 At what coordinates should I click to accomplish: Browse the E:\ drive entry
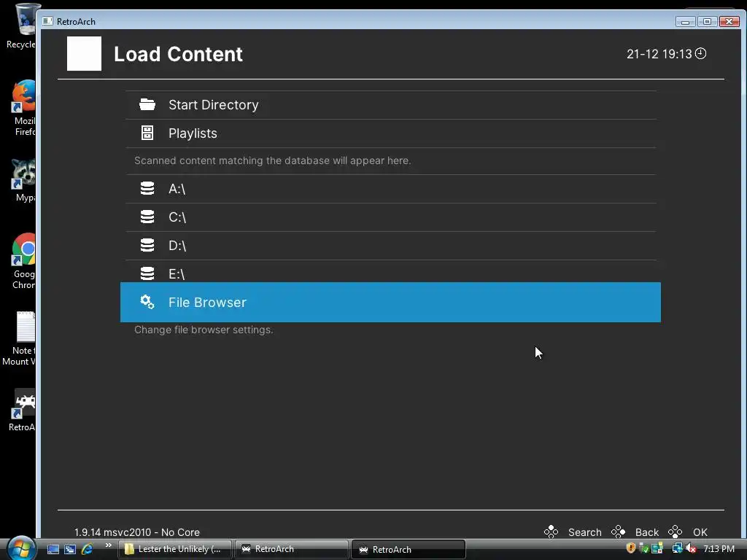coord(391,271)
